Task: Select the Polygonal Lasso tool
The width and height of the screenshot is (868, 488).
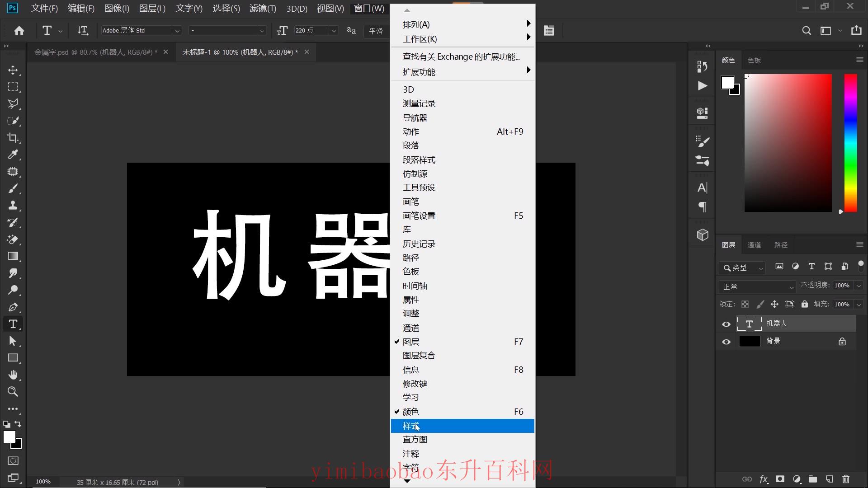Action: (x=13, y=104)
